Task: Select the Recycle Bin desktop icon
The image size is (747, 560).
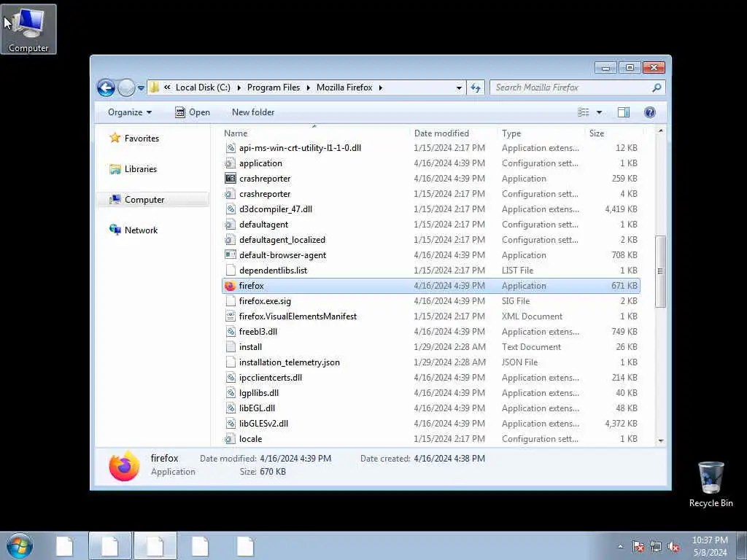Action: (x=711, y=484)
